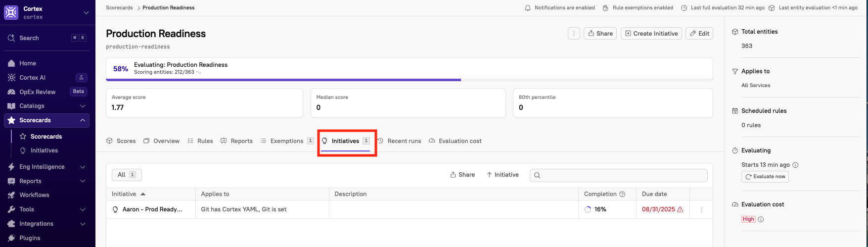Screen dimensions: 868x247
Task: Click the Scheduled rules calendar icon
Action: [x=735, y=111]
